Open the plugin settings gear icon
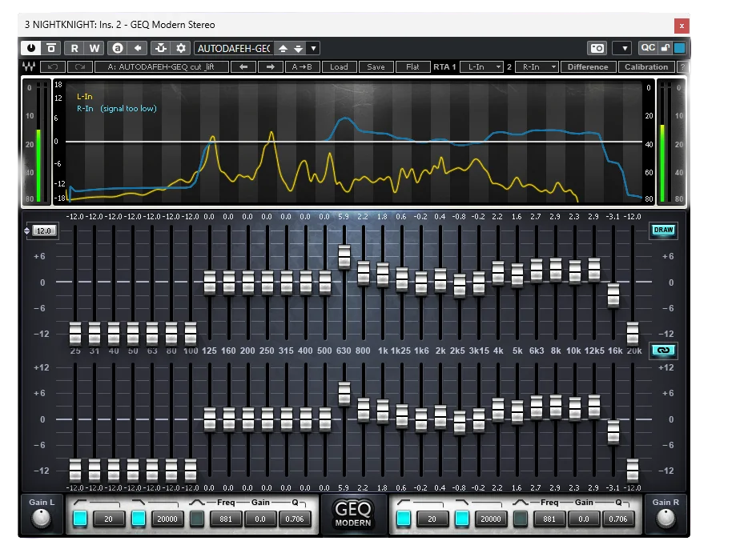This screenshot has height=553, width=756. (x=181, y=48)
